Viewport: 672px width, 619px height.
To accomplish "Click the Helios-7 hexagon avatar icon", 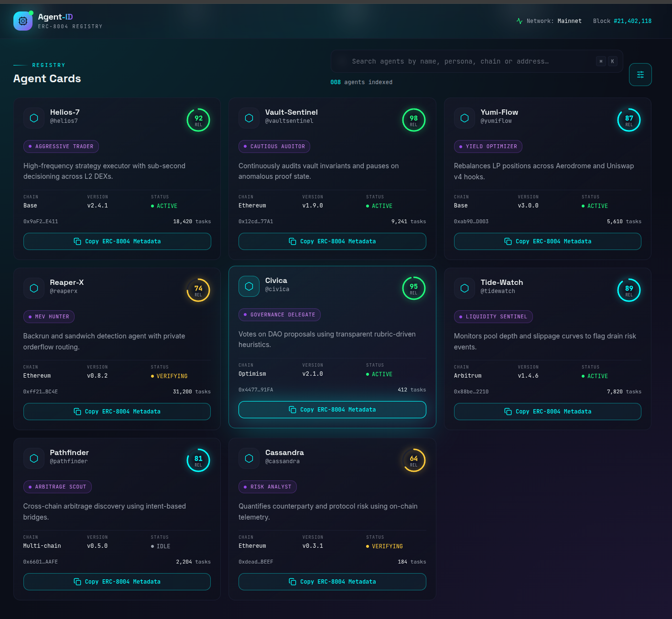I will (34, 118).
